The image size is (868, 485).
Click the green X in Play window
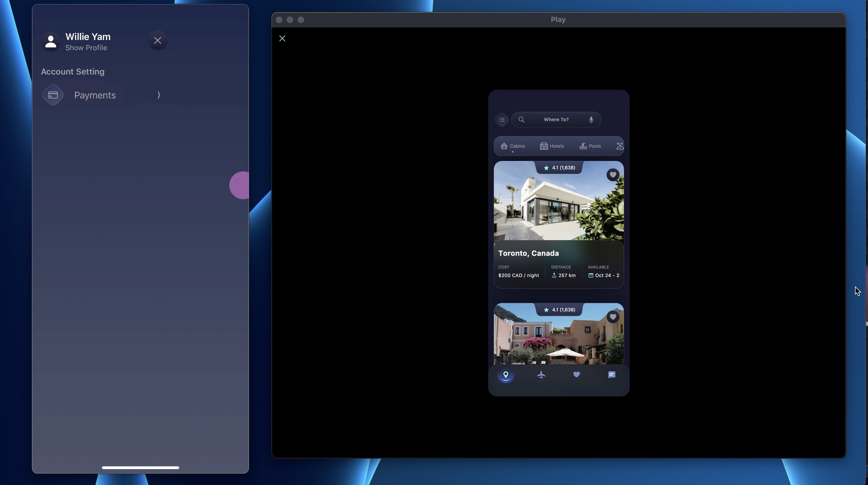click(282, 39)
